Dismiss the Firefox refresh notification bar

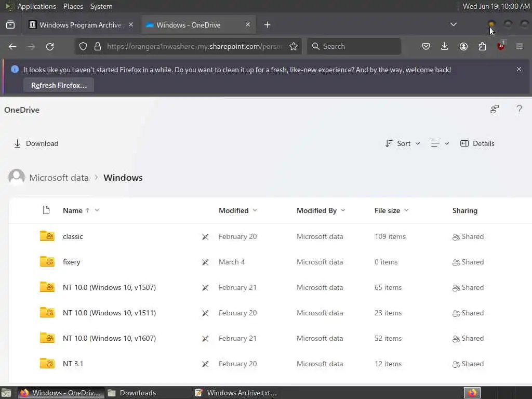[519, 69]
